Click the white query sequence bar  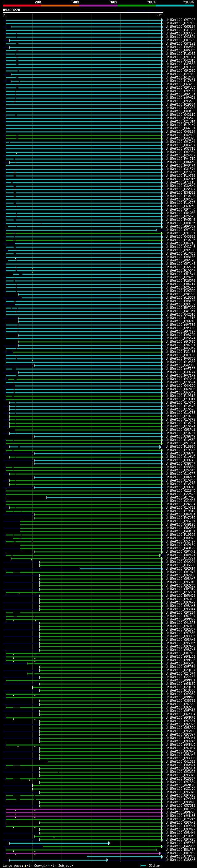[83, 13]
